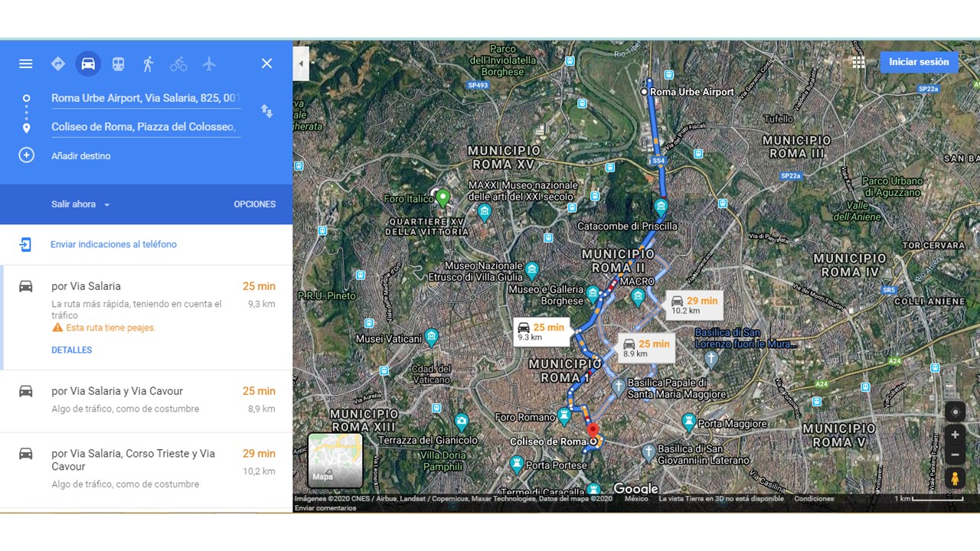980x551 pixels.
Task: Zoom in on the map with plus
Action: pos(955,435)
